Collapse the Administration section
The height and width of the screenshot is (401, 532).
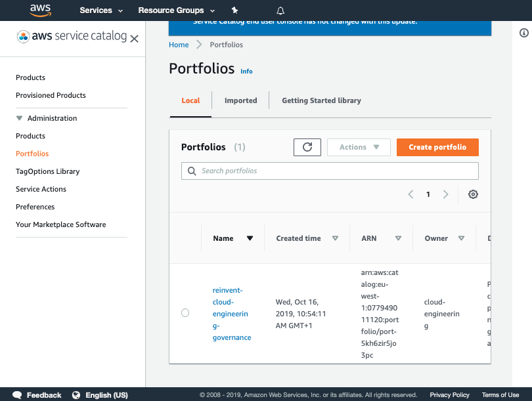pos(19,118)
